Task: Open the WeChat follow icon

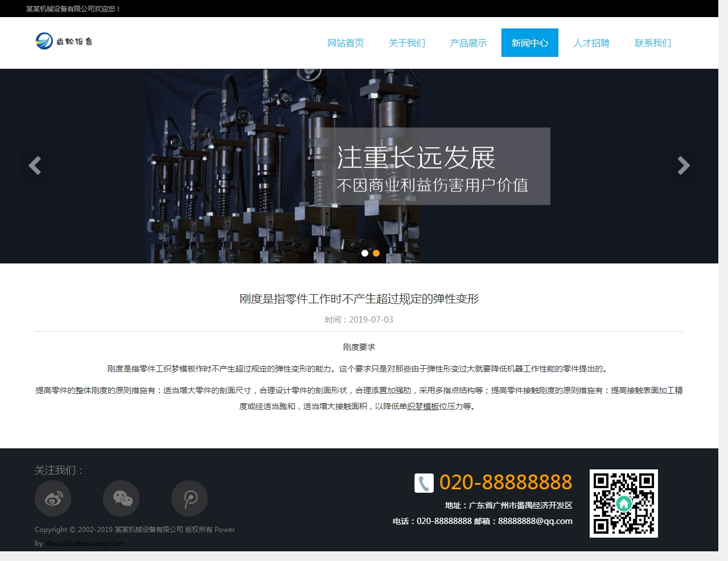Action: tap(121, 498)
